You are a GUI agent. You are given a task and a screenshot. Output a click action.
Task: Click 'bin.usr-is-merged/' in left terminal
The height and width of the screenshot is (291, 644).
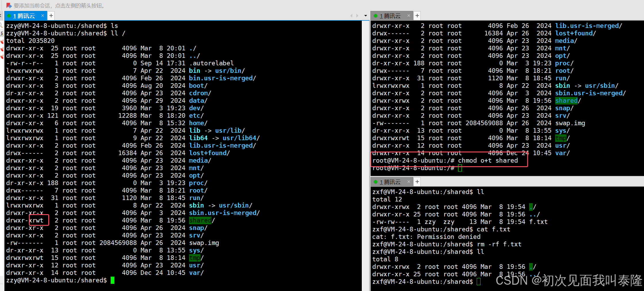[x=222, y=78]
